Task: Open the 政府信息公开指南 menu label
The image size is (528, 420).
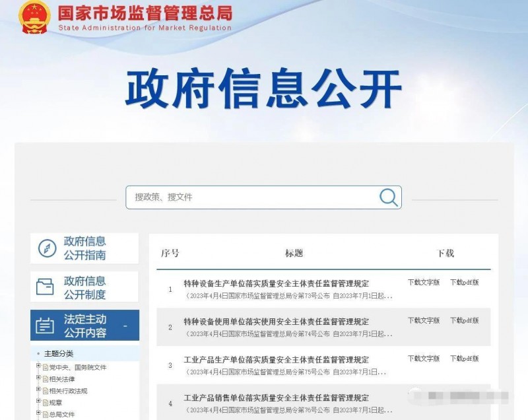Action: tap(84, 248)
